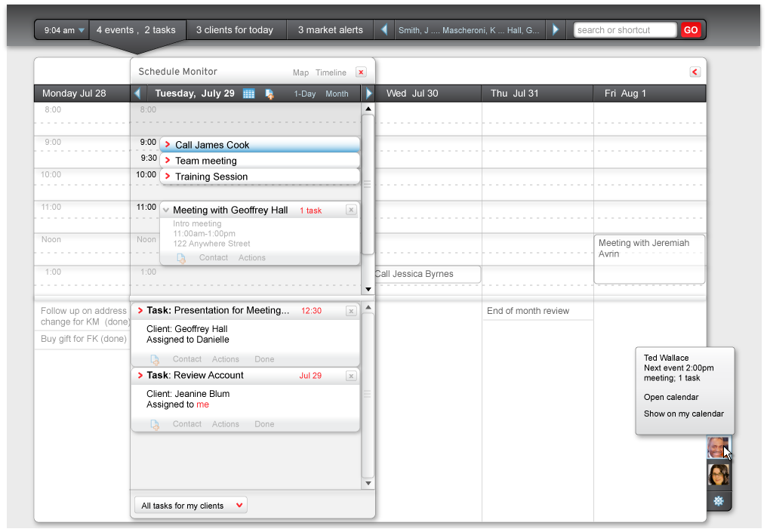Click the add-note icon in the date header
Screen dimensions: 767x532
270,94
